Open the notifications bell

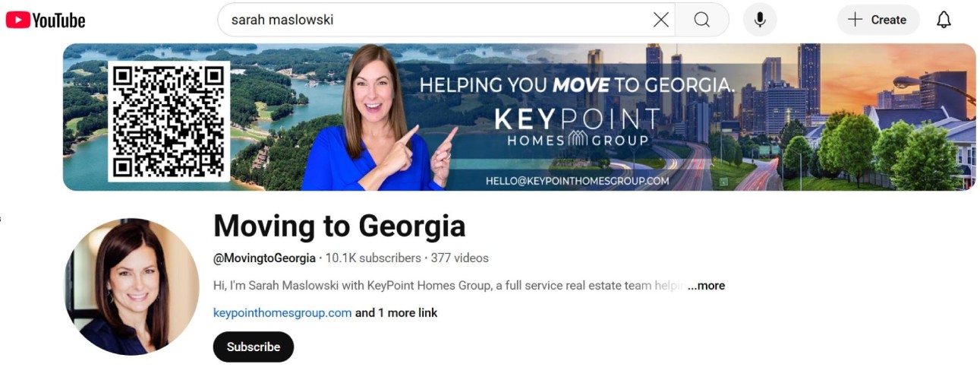(x=944, y=20)
